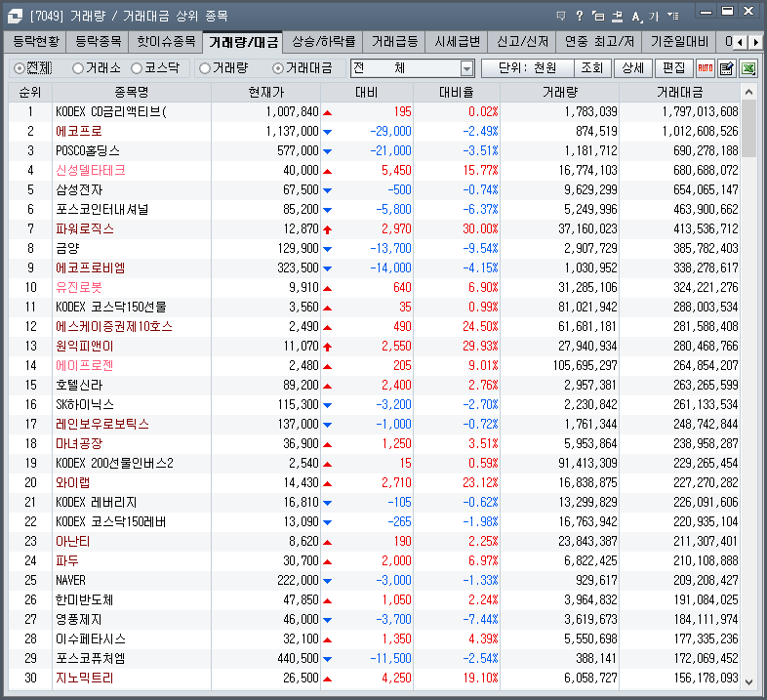Switch to the 등락현황 tab
The height and width of the screenshot is (700, 767).
[x=35, y=42]
